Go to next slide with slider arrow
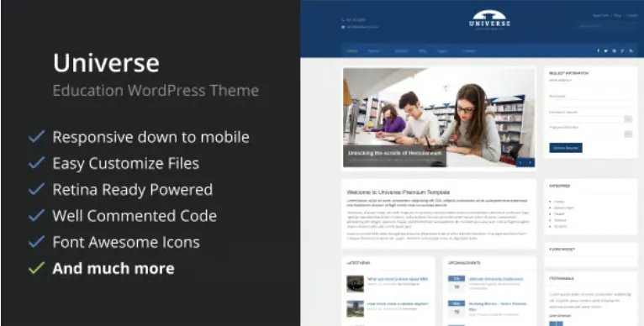The image size is (644, 326). coord(531,163)
